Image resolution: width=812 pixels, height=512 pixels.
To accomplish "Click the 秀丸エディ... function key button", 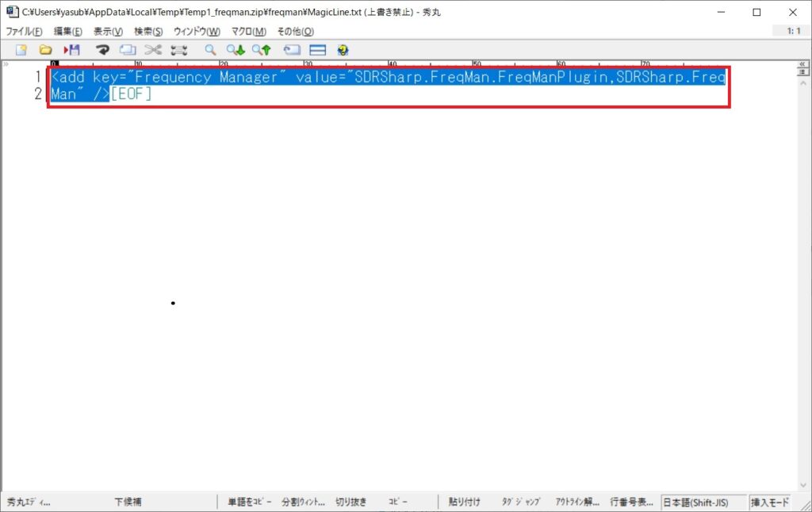I will 29,502.
